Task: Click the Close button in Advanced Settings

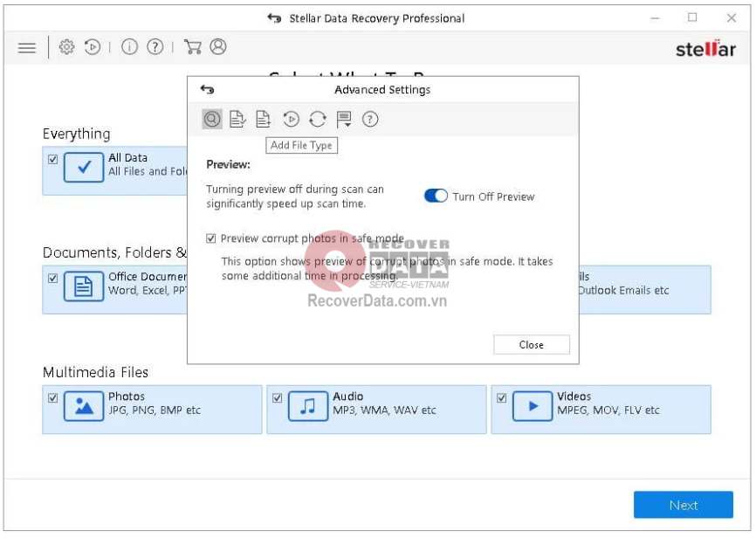Action: pyautogui.click(x=532, y=344)
